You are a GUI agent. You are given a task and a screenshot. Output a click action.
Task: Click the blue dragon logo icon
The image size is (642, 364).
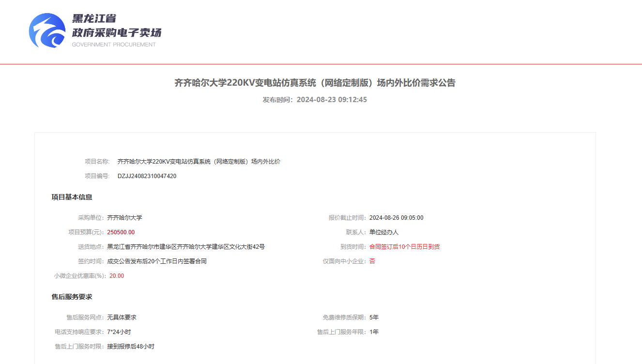[47, 30]
